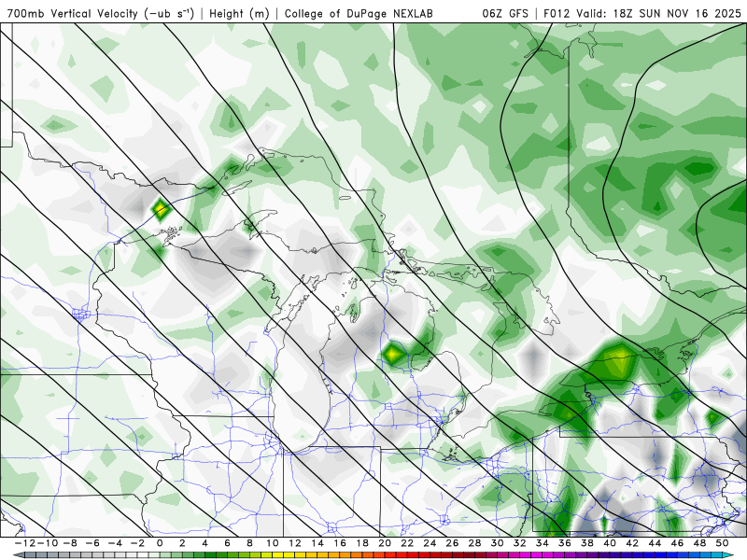Screen dimensions: 747x560
Task: Click the "18" colorbar label
Action: pos(362,543)
